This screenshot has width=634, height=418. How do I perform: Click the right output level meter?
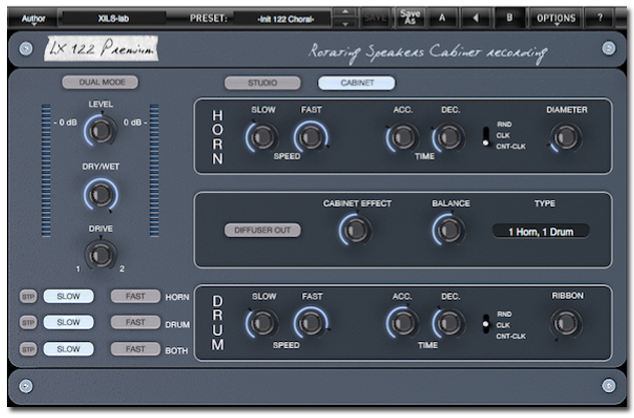154,170
